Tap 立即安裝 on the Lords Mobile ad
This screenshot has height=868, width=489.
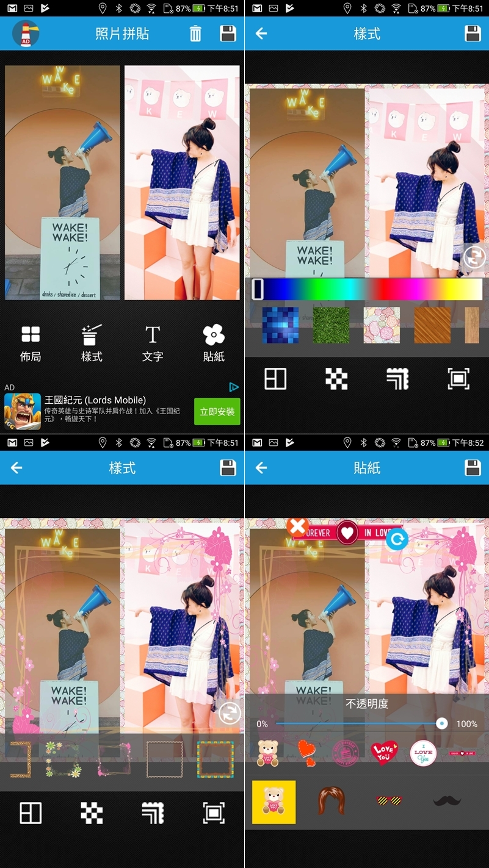click(217, 412)
